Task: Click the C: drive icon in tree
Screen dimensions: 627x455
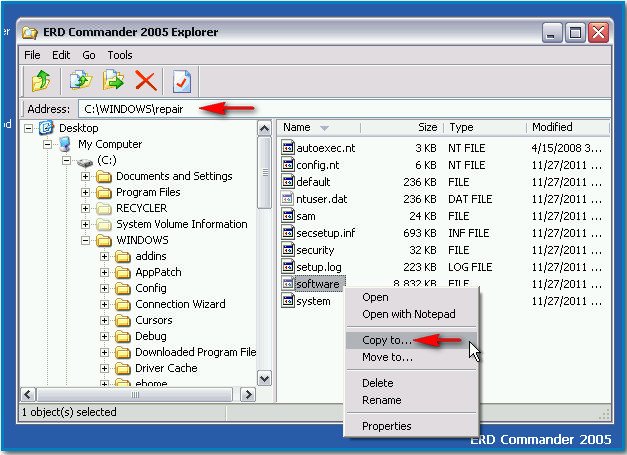Action: (84, 162)
